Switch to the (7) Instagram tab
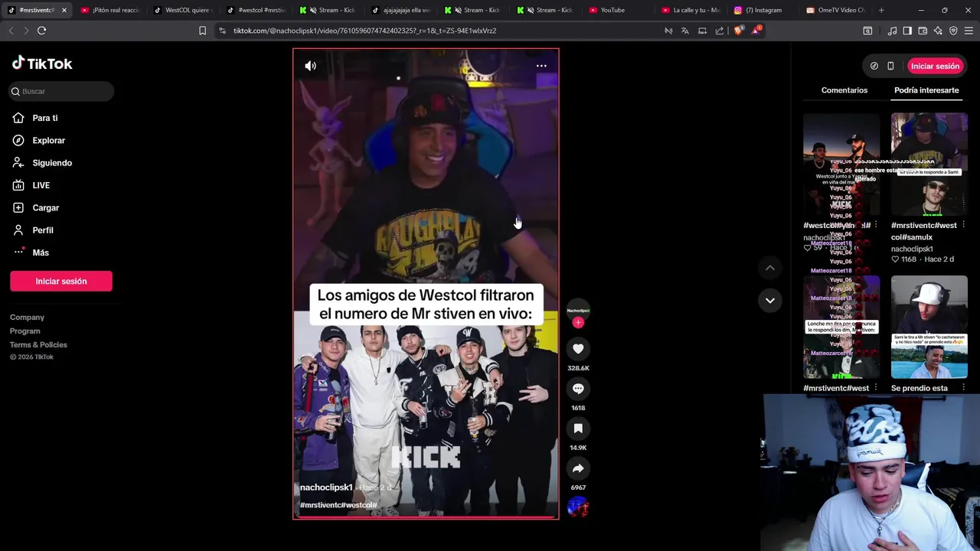 (763, 10)
